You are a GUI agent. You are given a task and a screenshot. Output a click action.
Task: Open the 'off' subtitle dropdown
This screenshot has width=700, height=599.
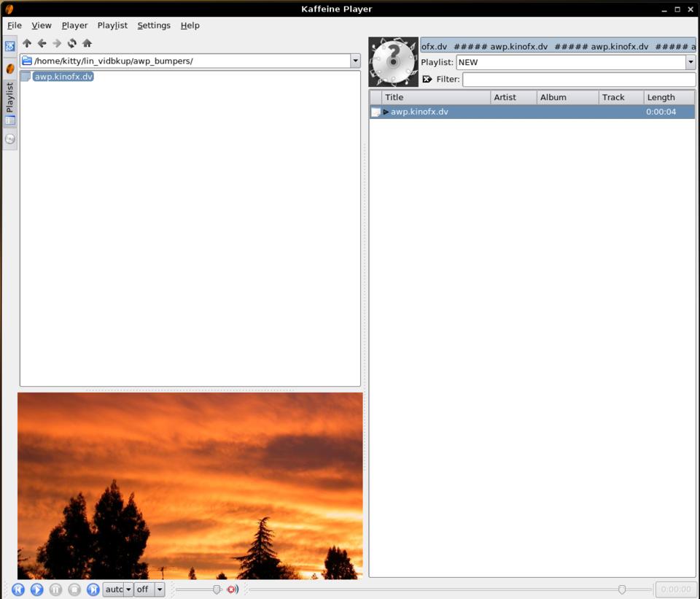[159, 590]
